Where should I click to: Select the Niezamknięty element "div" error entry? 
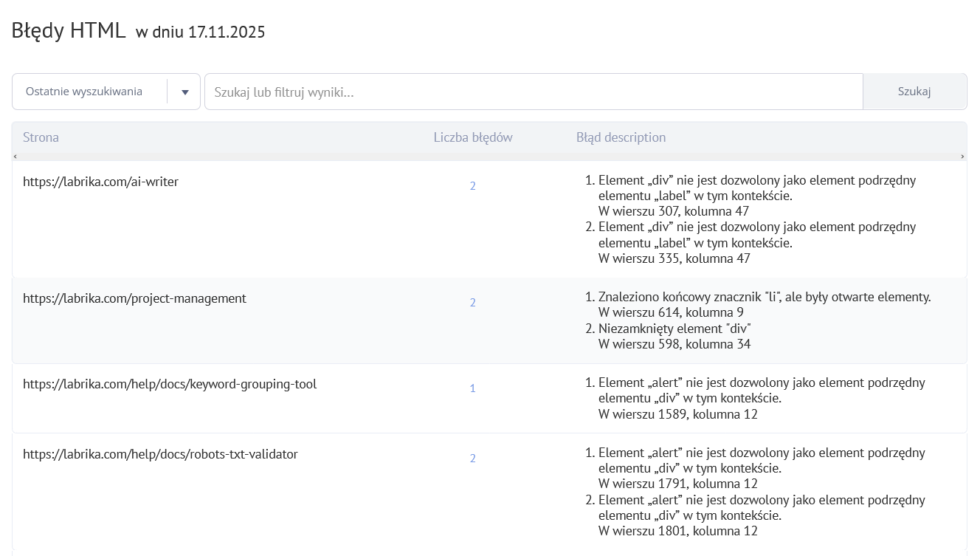coord(674,329)
